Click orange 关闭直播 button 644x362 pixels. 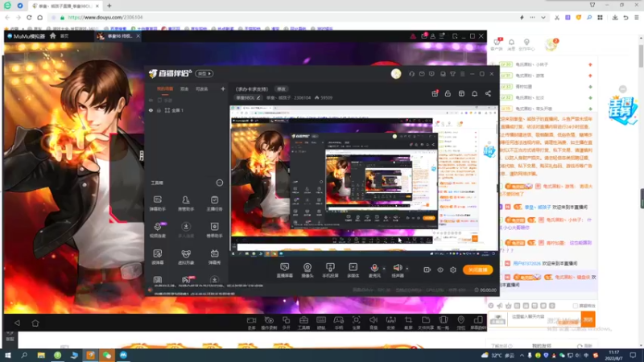click(x=477, y=269)
